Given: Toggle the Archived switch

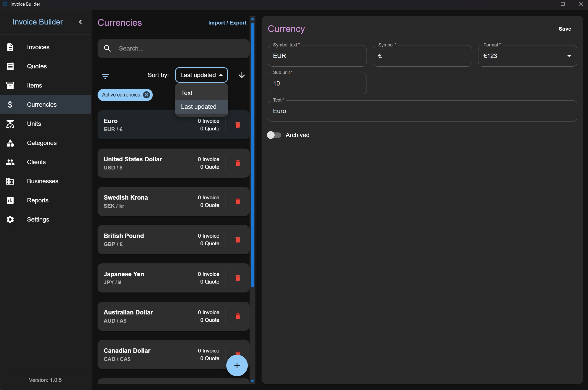Looking at the screenshot, I should tap(274, 135).
